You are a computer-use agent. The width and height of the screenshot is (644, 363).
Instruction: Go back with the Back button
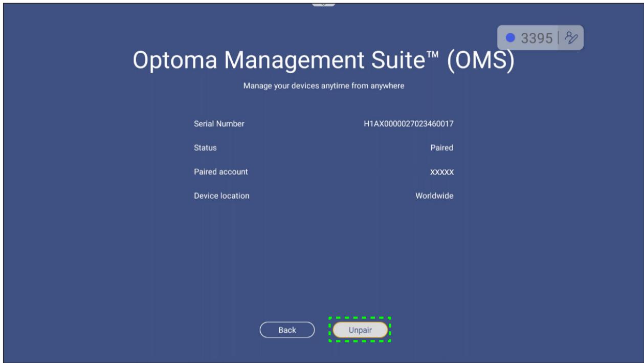pyautogui.click(x=287, y=330)
